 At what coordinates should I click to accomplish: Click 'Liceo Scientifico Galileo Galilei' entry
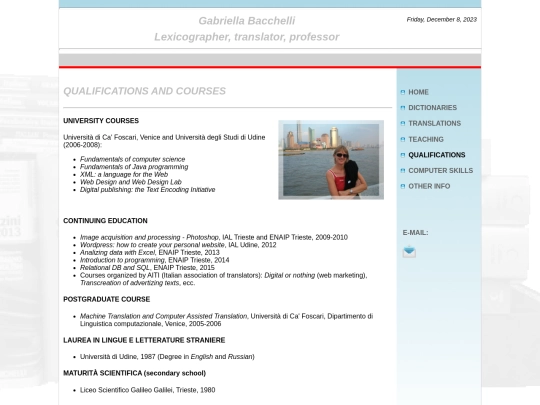point(147,390)
